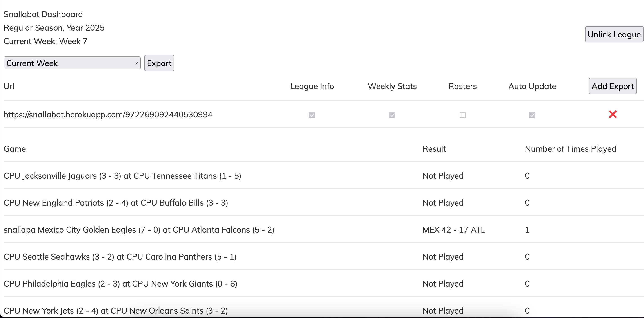
Task: Click the Add Export button
Action: [613, 86]
